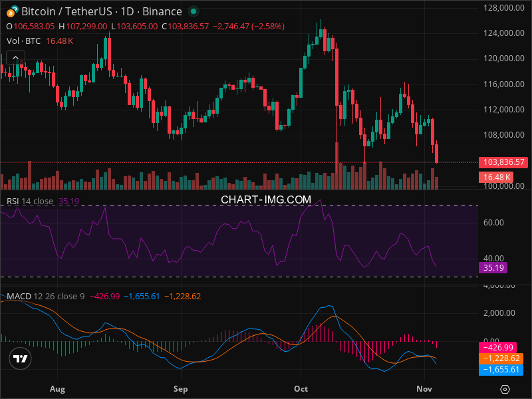This screenshot has width=532, height=399.
Task: Click the Nov label on time axis
Action: (424, 388)
